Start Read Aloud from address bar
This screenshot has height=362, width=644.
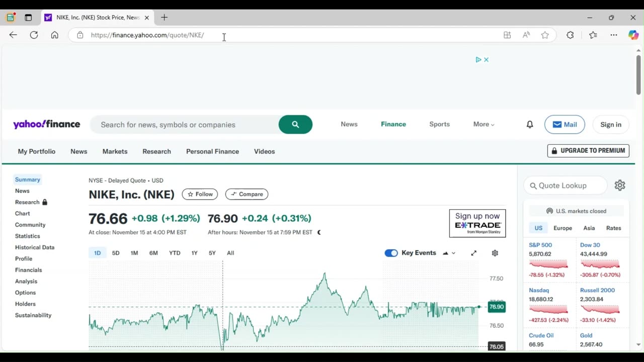[526, 35]
